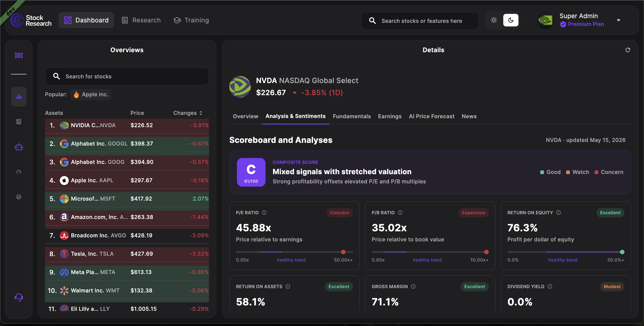
Task: Click the composite score C grade badge
Action: 251,172
